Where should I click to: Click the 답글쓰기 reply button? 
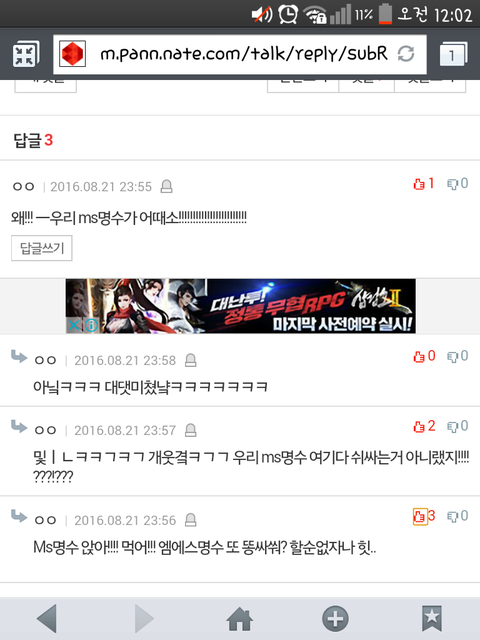(42, 248)
